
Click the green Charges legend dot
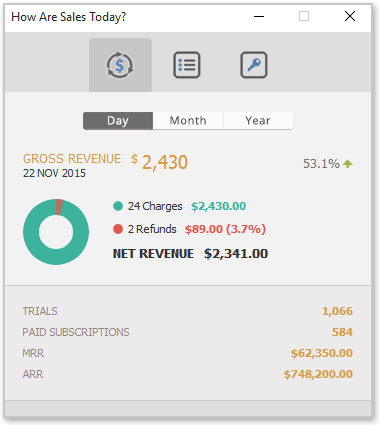[x=118, y=206]
